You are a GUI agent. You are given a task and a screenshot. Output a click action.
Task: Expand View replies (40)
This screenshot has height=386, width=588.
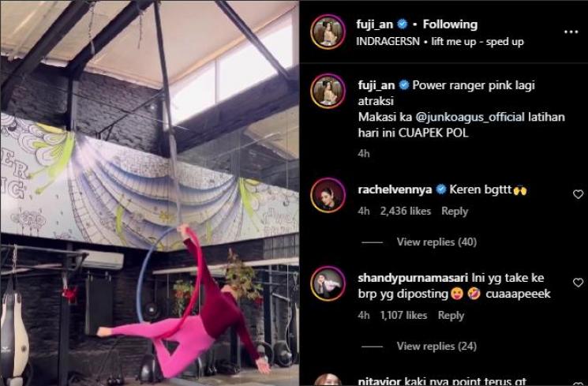(x=436, y=242)
